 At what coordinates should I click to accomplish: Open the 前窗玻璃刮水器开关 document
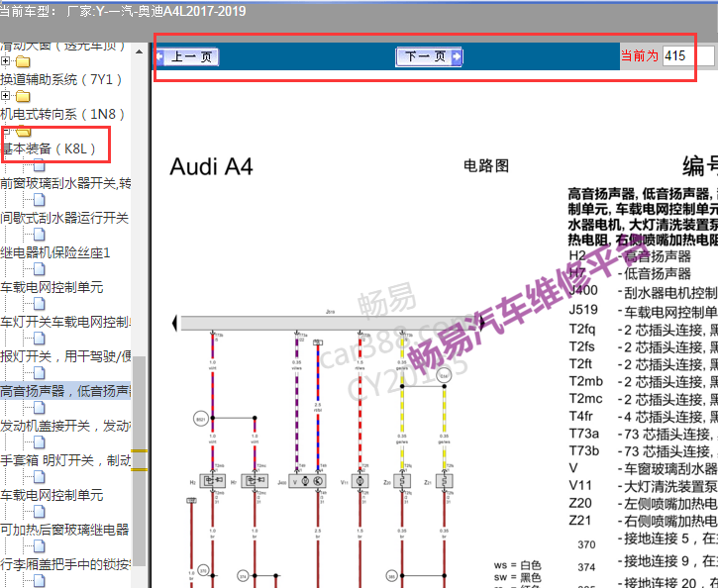coord(65,183)
